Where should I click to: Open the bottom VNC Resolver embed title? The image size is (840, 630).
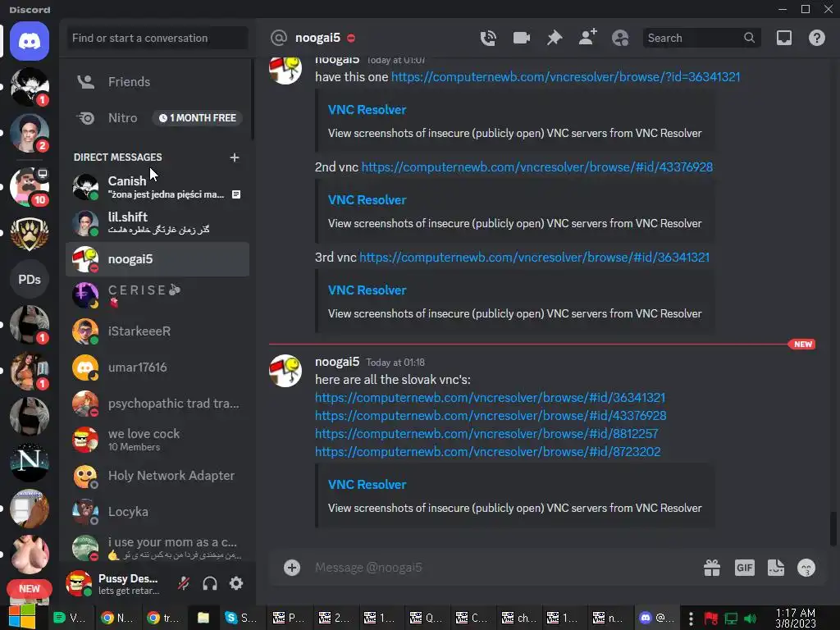coord(367,484)
